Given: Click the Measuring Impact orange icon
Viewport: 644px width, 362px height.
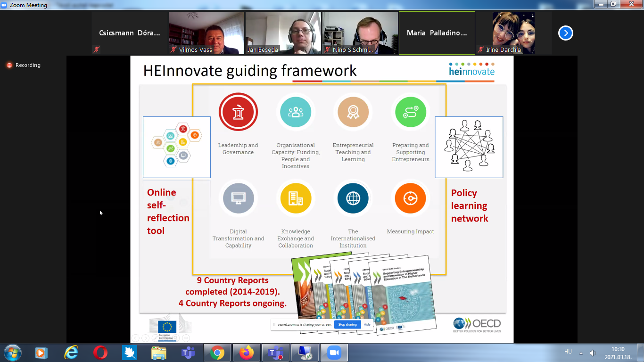Looking at the screenshot, I should [410, 198].
